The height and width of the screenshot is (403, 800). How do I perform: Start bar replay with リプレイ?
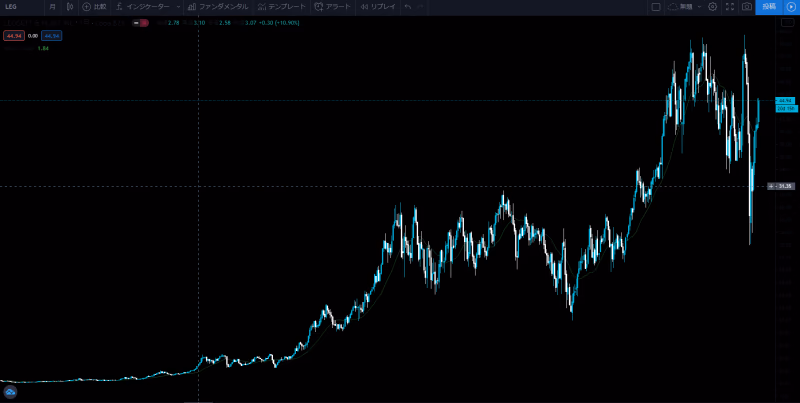pos(378,6)
